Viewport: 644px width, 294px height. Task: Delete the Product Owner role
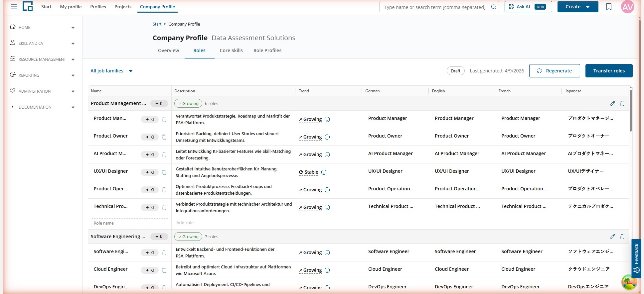tap(164, 137)
